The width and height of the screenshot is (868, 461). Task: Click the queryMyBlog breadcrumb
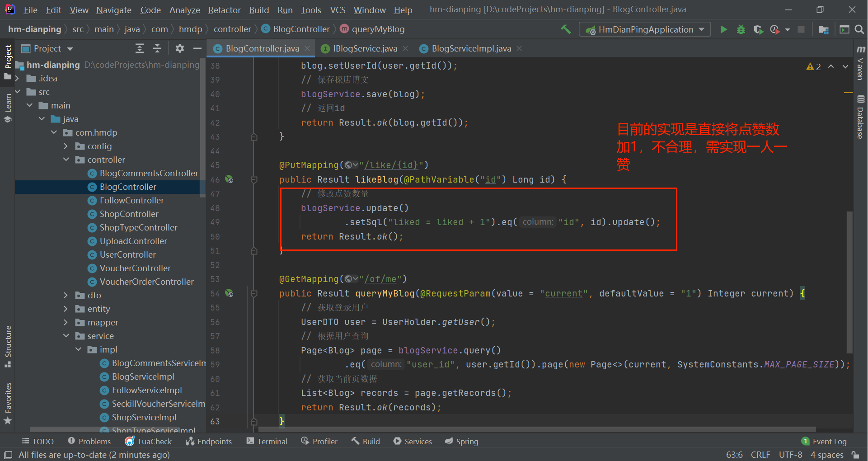coord(372,29)
